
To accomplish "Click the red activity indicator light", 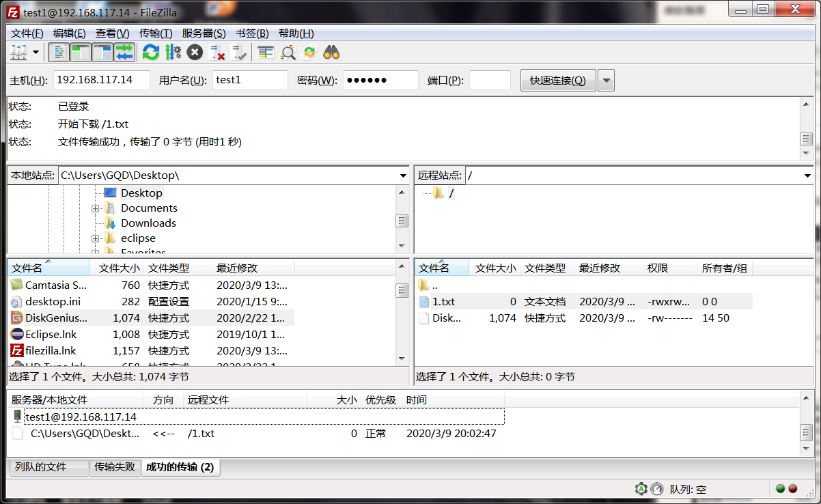I will tap(793, 489).
